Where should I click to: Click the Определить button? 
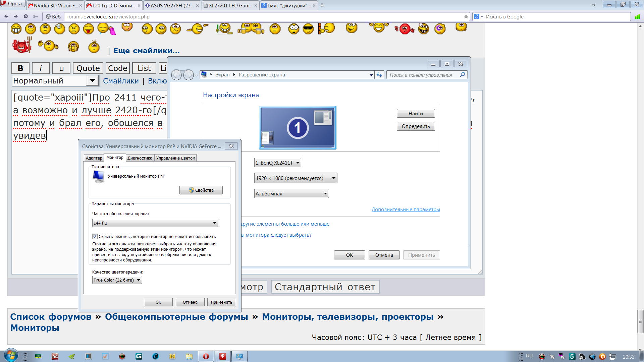pos(416,126)
